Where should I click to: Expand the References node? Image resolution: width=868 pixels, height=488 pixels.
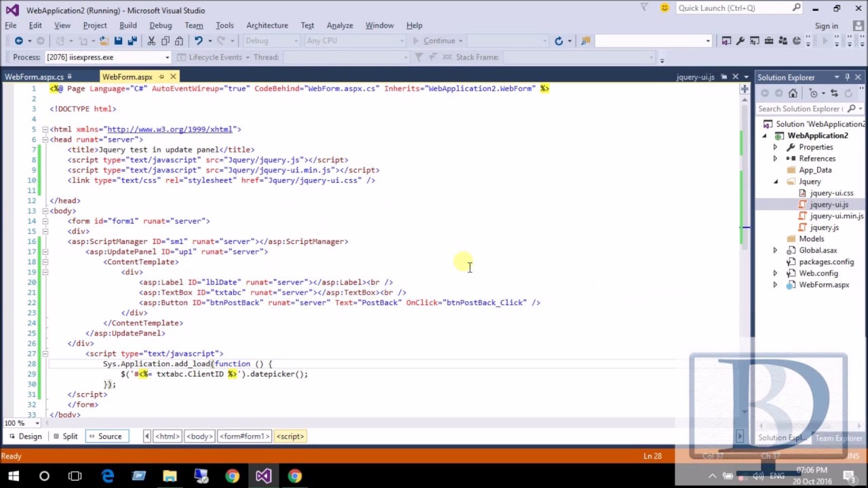tap(775, 159)
